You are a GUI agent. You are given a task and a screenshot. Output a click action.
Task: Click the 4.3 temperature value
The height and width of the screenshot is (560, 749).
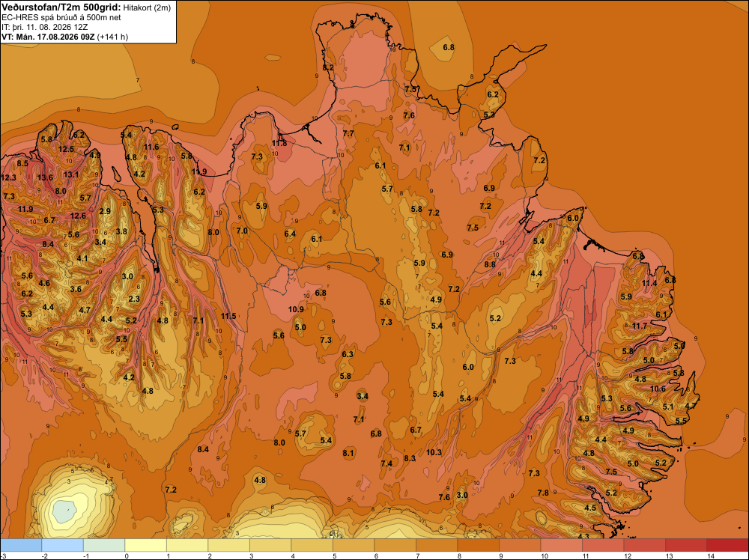click(x=583, y=537)
